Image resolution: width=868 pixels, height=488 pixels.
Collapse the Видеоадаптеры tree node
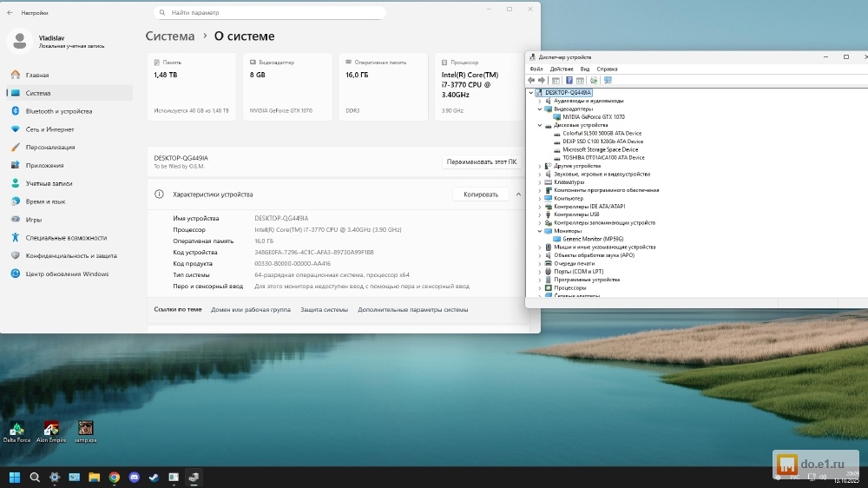point(539,109)
